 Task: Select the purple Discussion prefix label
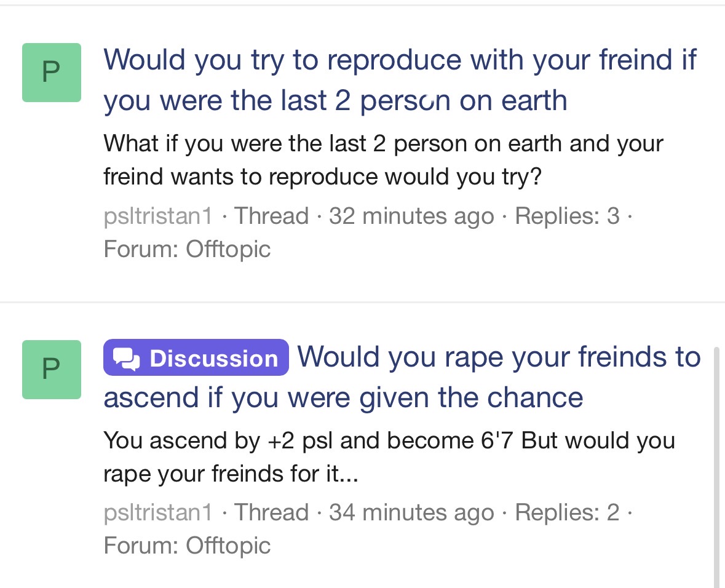coord(196,357)
